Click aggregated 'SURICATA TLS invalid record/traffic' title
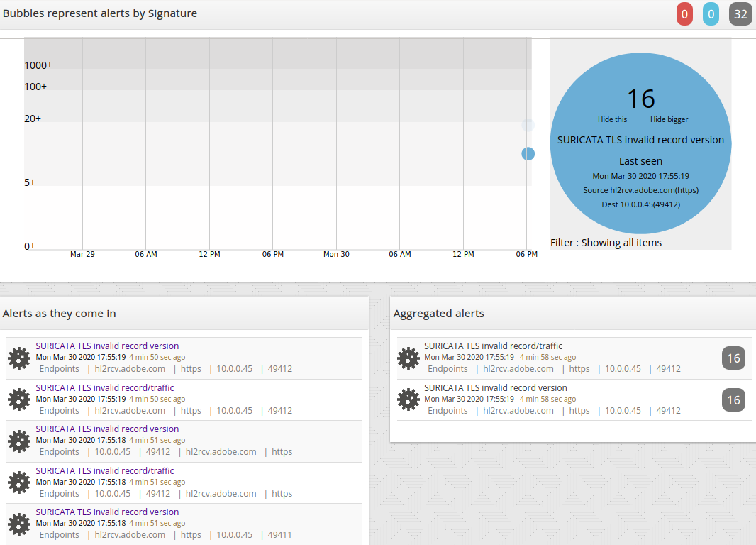Viewport: 756px width, 545px height. (x=493, y=346)
